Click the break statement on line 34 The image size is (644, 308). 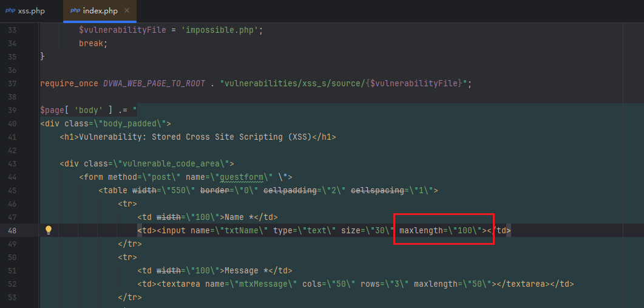tap(91, 43)
